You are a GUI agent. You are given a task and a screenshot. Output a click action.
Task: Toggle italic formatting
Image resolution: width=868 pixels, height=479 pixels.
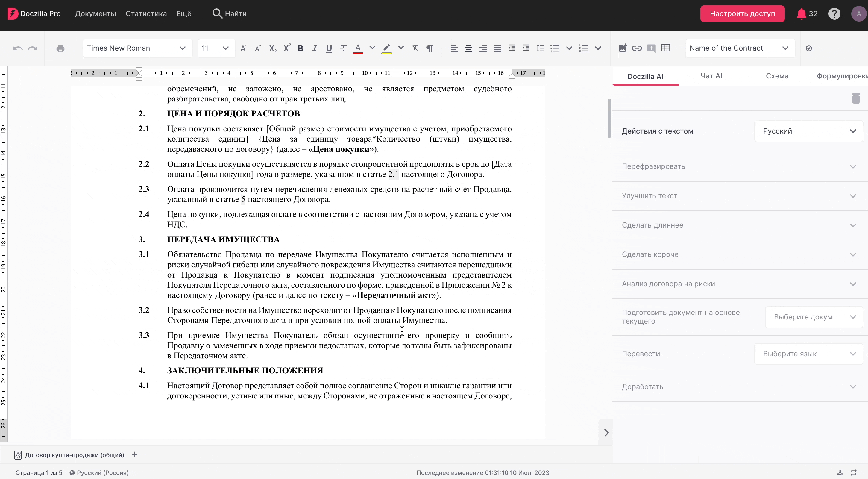pos(315,48)
